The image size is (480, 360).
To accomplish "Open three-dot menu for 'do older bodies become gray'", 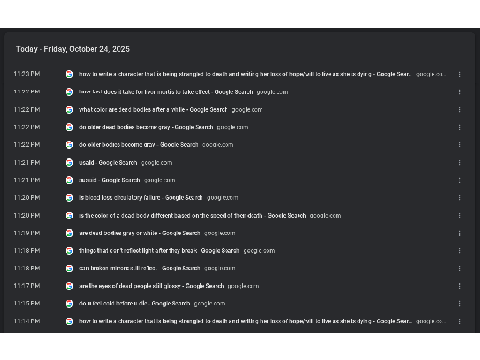I will [x=459, y=145].
